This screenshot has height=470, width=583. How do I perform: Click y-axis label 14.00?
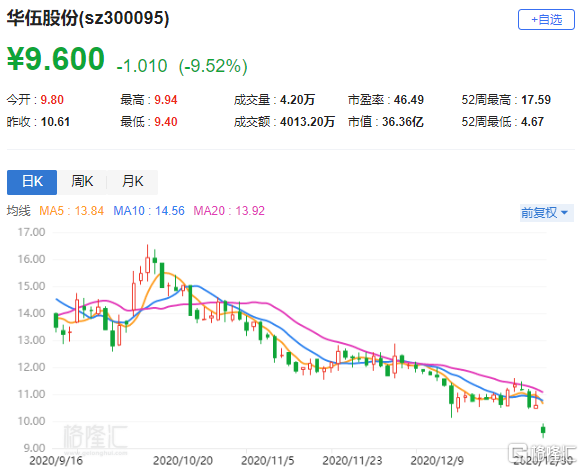(x=32, y=313)
